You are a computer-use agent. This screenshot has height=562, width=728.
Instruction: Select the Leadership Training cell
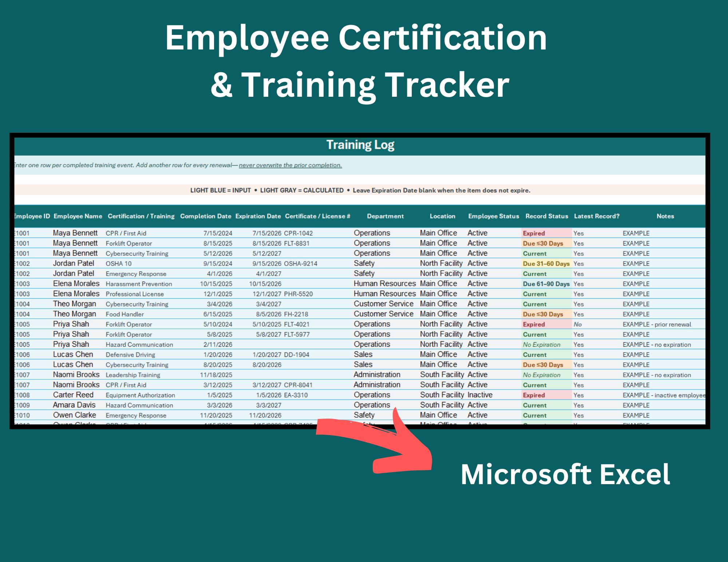click(133, 375)
